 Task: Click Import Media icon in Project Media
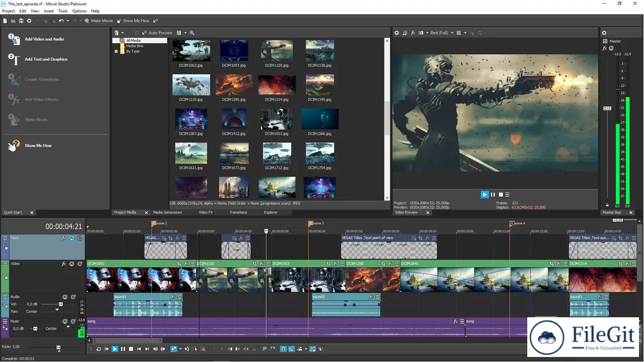pyautogui.click(x=117, y=33)
